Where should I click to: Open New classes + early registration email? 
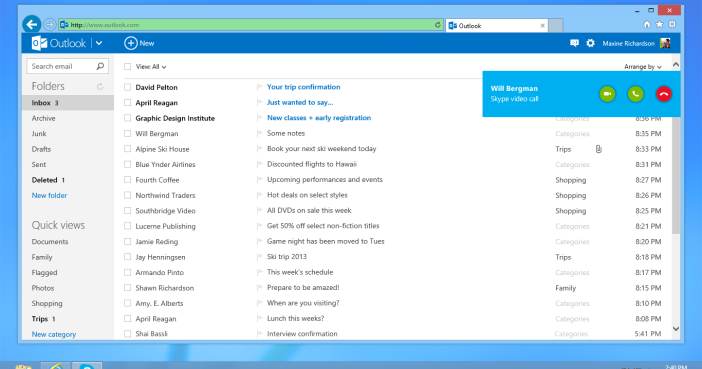(319, 118)
